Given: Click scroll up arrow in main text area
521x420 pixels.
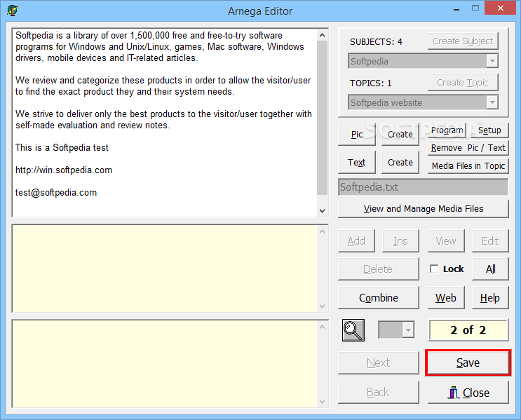Looking at the screenshot, I should [x=322, y=35].
